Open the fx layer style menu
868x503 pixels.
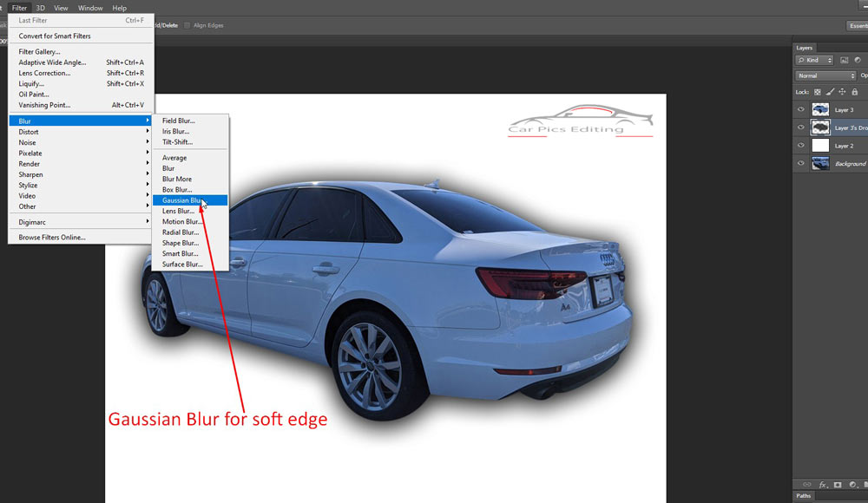pyautogui.click(x=823, y=485)
